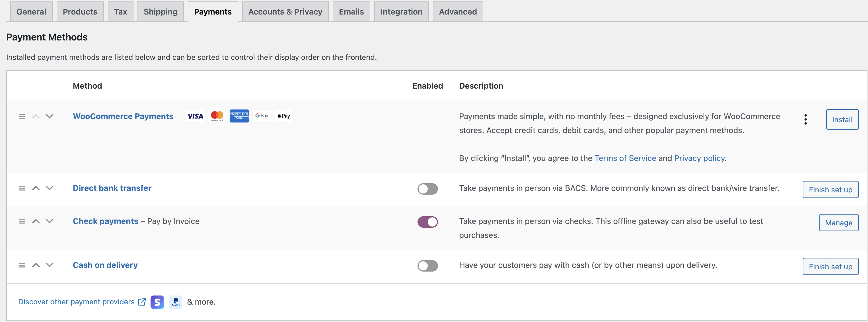Viewport: 868px width, 322px height.
Task: Open the three-dot menu for WooCommerce Payments
Action: click(805, 119)
